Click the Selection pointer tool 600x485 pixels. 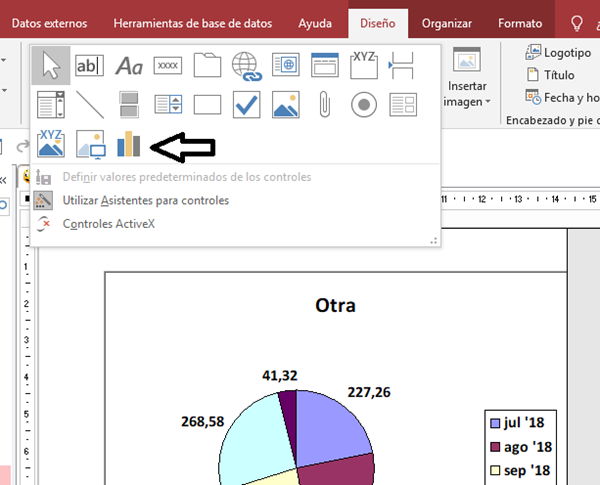coord(50,66)
